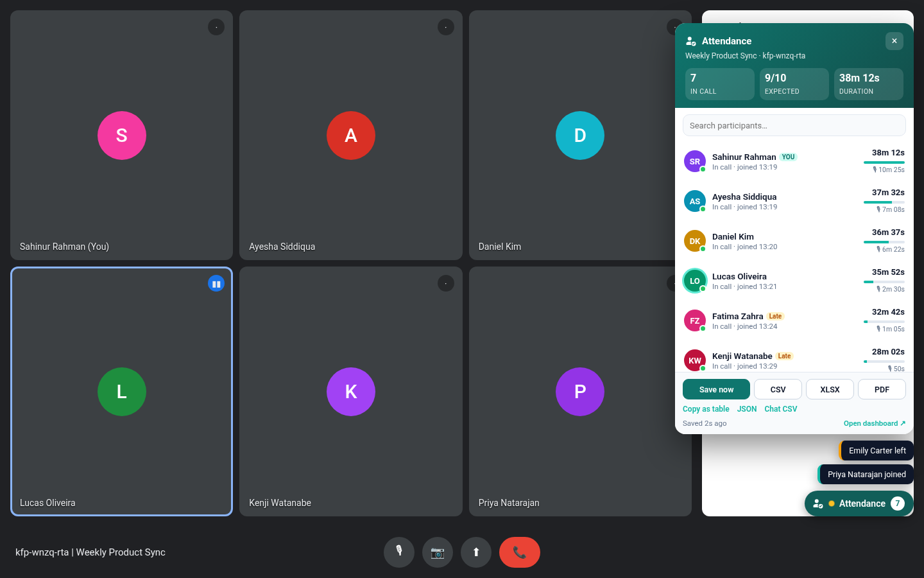Export attendance as CSV
The height and width of the screenshot is (578, 924).
(778, 389)
